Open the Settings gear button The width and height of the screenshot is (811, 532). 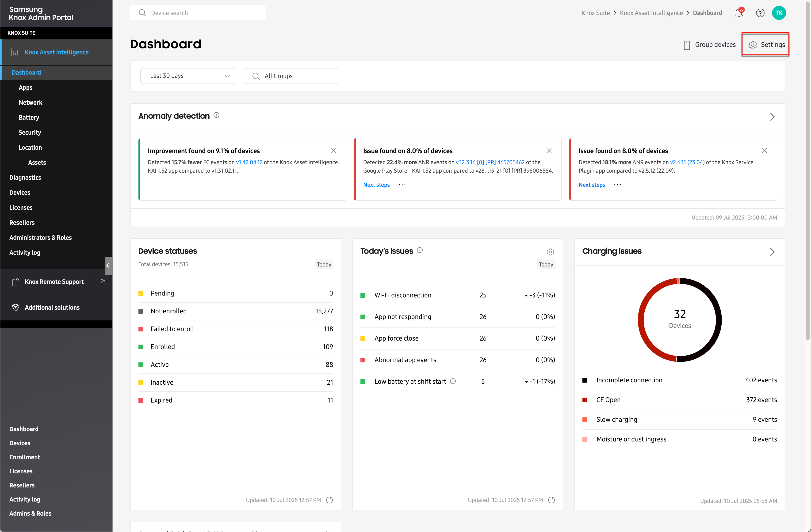tap(766, 45)
